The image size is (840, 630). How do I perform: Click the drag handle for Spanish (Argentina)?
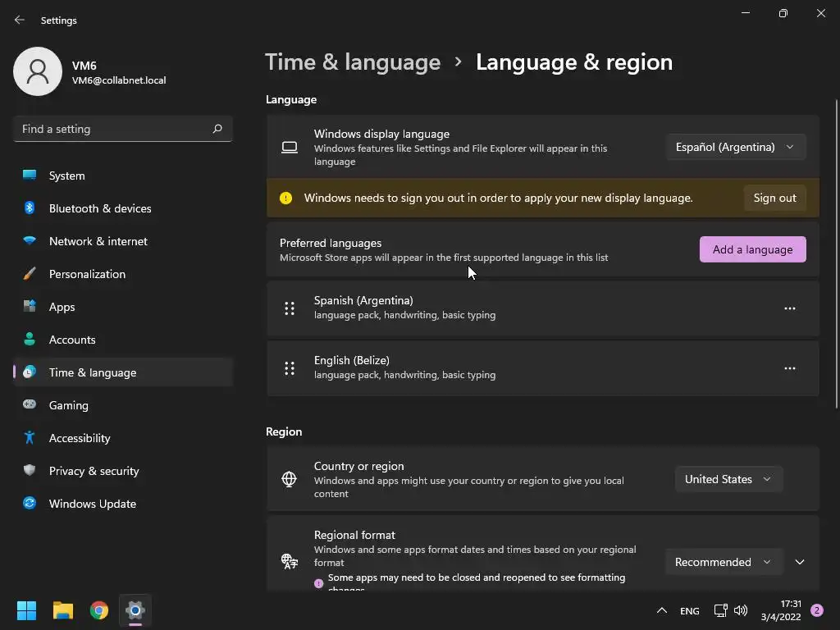290,308
